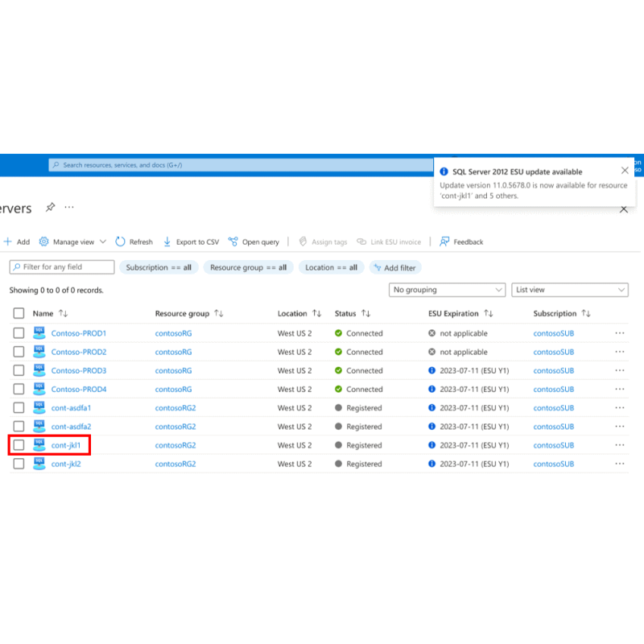Open the Manage view dropdown
644x644 pixels.
(72, 242)
